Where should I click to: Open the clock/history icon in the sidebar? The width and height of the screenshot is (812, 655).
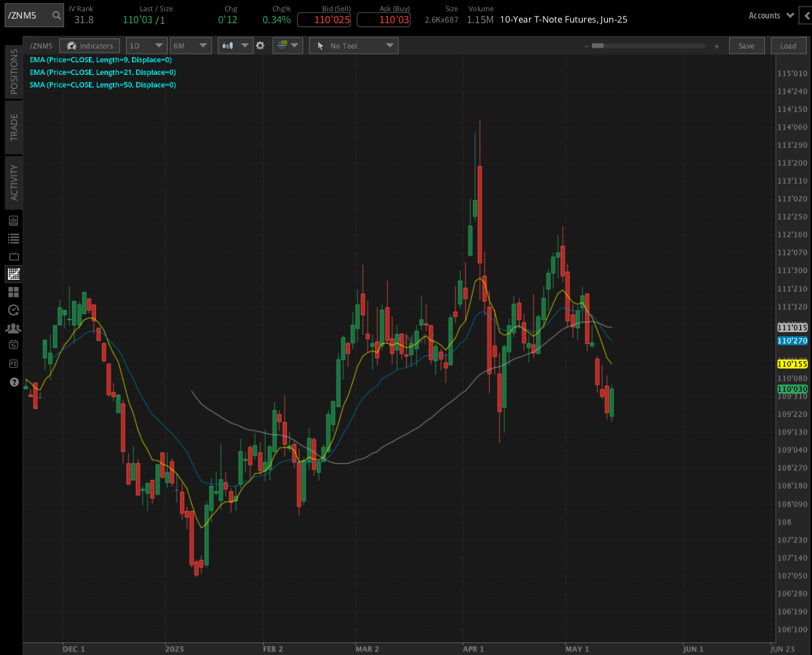point(13,310)
